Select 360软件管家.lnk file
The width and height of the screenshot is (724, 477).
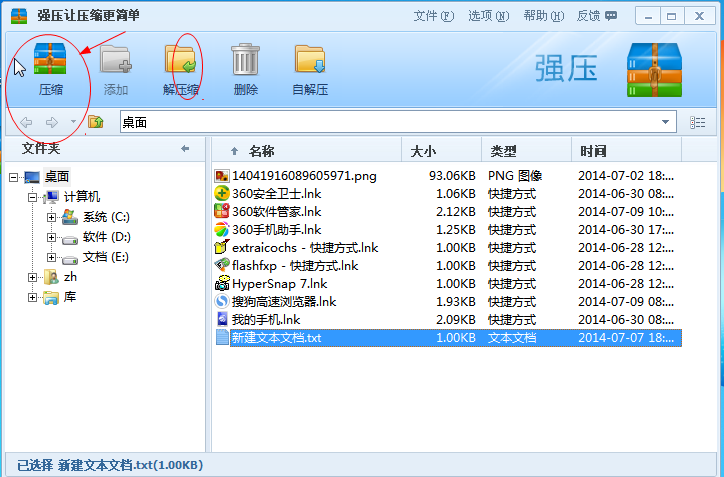click(x=277, y=212)
